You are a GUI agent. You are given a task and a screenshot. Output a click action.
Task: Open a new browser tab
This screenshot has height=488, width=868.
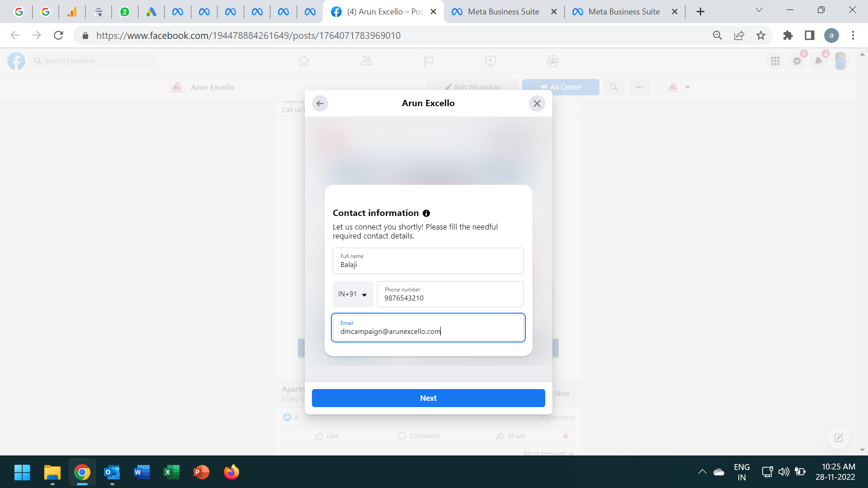(x=700, y=12)
